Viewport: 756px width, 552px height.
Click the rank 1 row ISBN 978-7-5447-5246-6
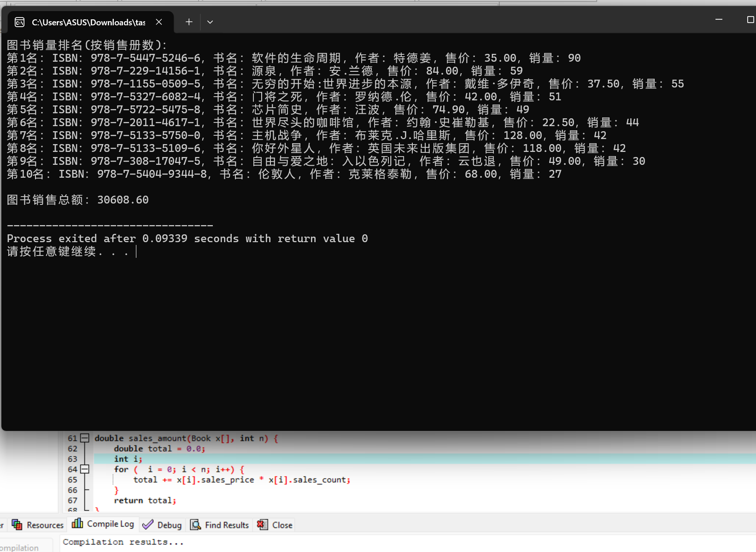[x=146, y=58]
